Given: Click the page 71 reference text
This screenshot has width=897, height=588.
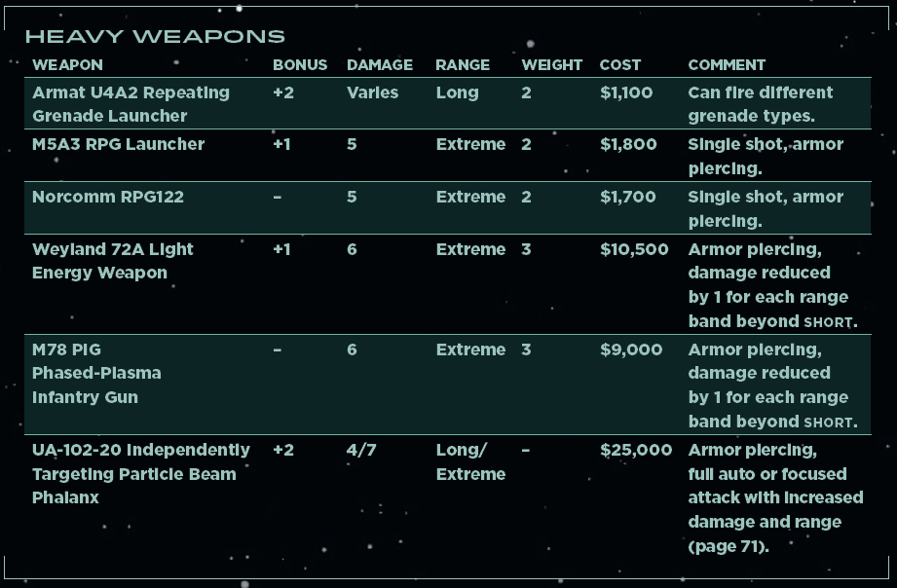Looking at the screenshot, I should [729, 546].
